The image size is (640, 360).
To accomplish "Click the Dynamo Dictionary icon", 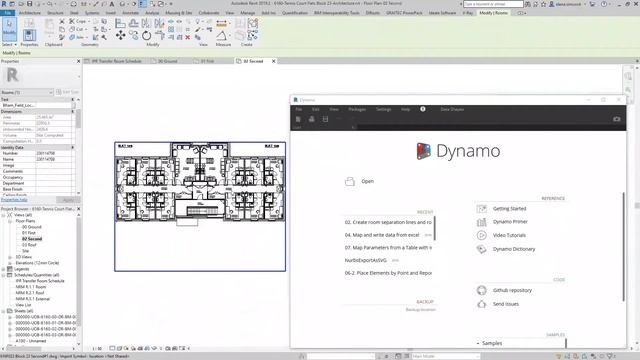I will [482, 249].
